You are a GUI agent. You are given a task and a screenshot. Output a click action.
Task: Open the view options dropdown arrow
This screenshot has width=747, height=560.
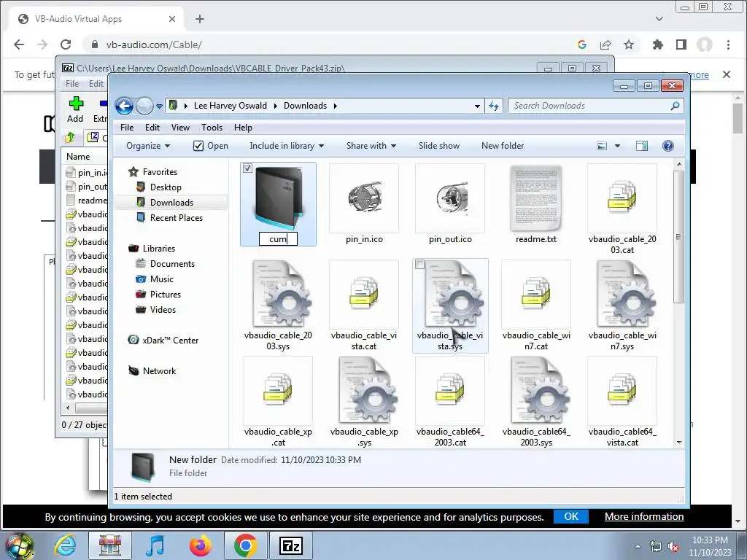coord(617,146)
